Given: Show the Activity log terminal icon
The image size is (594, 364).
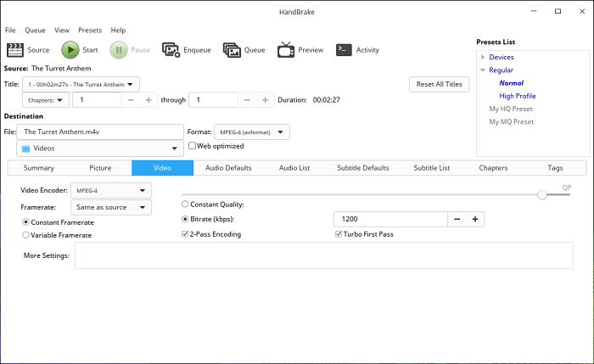Looking at the screenshot, I should (x=344, y=50).
